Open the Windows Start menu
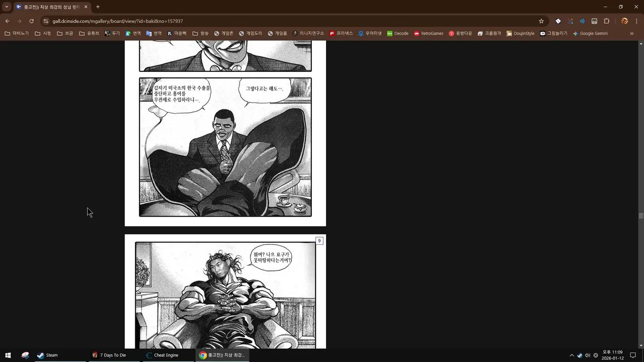Screen dimensions: 644x362 8,355
